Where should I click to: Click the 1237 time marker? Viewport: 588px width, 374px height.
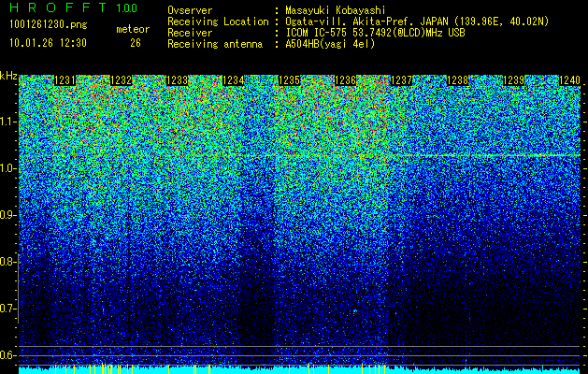click(402, 80)
